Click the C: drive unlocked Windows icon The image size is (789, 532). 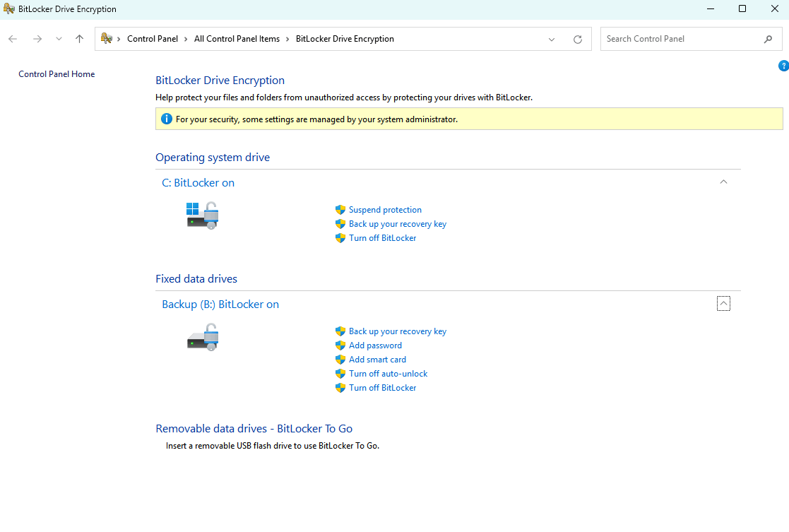point(202,215)
